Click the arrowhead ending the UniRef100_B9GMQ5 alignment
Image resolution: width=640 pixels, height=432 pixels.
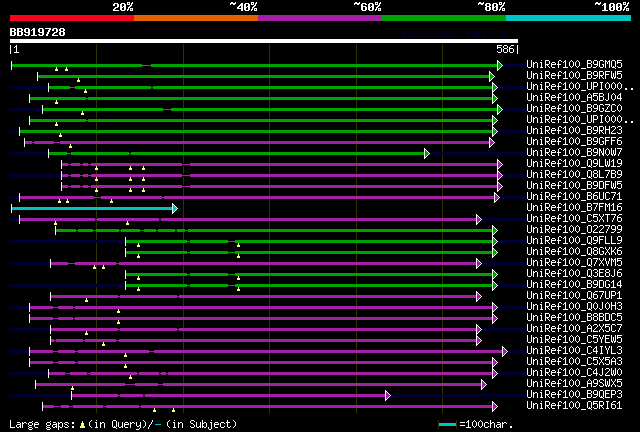click(500, 65)
